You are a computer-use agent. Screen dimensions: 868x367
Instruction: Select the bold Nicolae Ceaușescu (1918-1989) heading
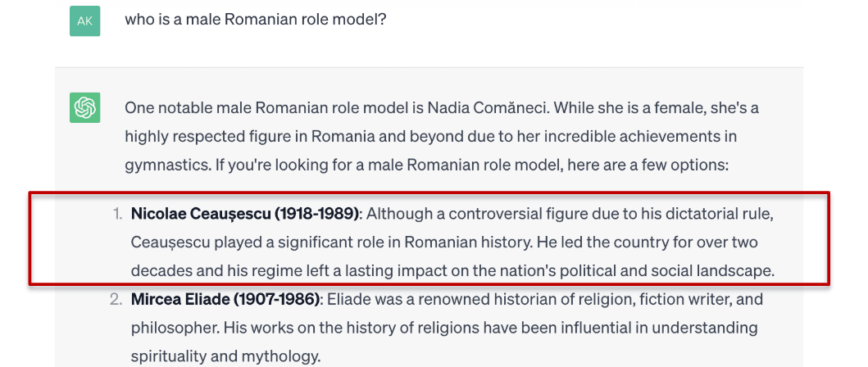245,215
